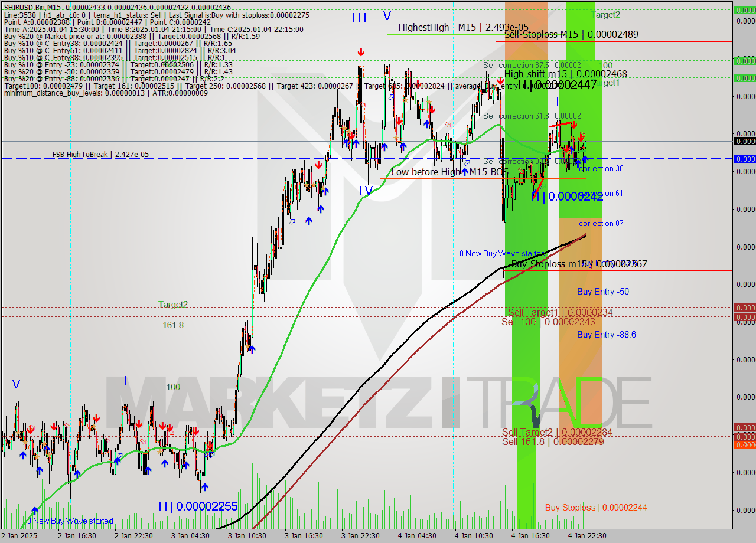
Task: Click the 2 Jan 16:30 time axis label
Action: coord(77,536)
